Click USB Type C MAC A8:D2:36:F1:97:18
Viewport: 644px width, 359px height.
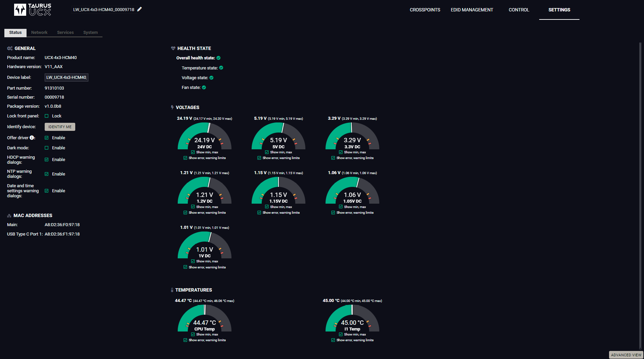(x=62, y=234)
